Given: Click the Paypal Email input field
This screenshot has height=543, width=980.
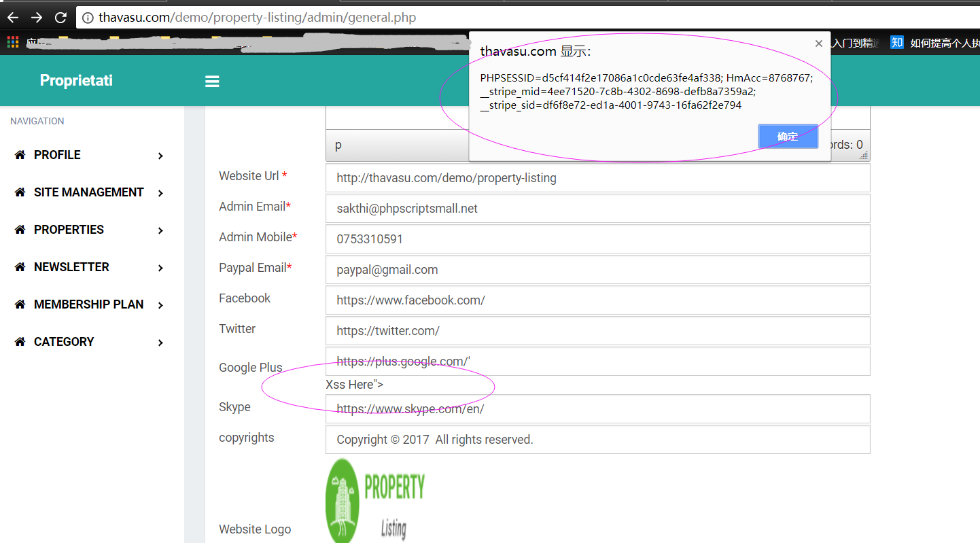Looking at the screenshot, I should (598, 270).
